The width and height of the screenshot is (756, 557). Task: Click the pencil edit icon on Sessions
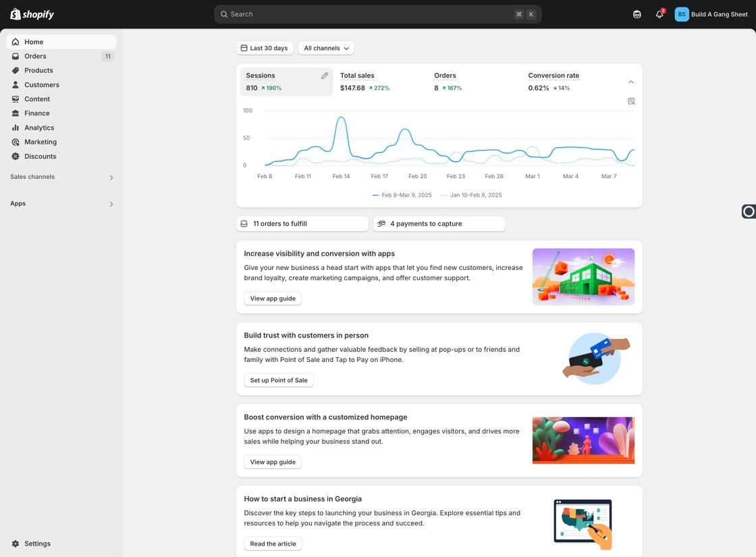coord(325,76)
